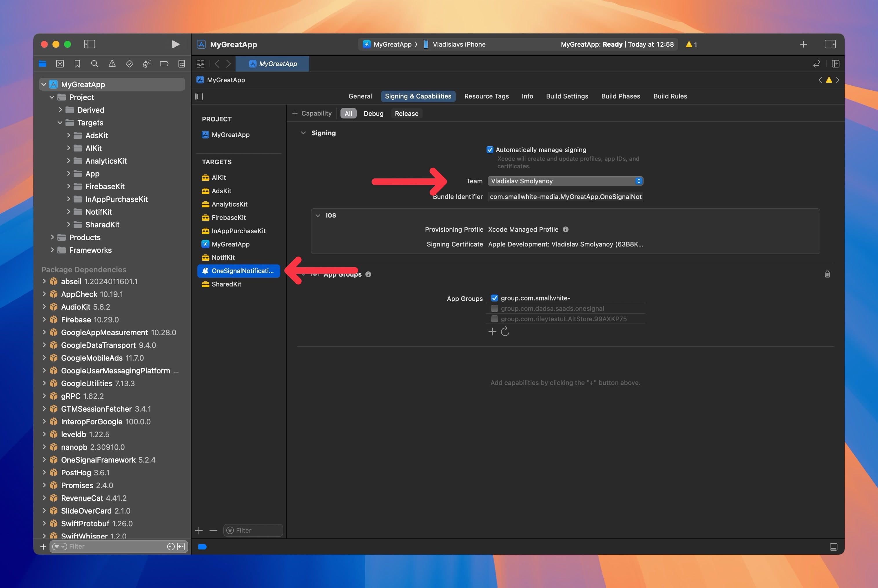Image resolution: width=878 pixels, height=588 pixels.
Task: Open the Info tab
Action: 527,96
